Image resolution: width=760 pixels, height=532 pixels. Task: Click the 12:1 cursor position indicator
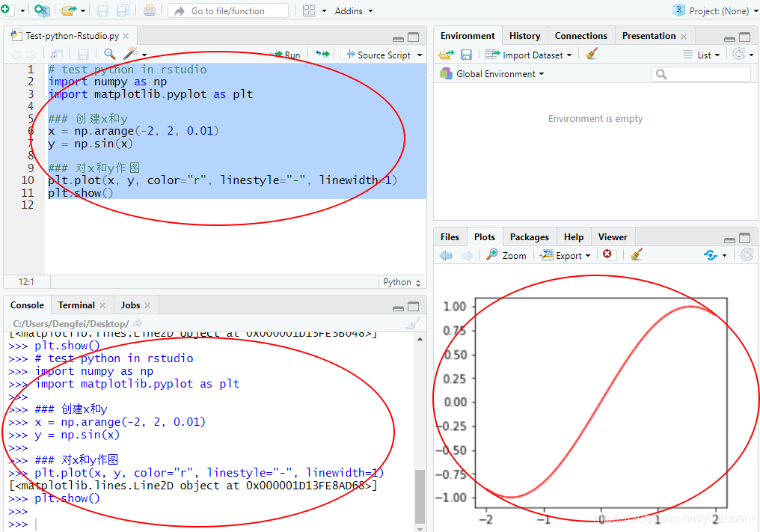pyautogui.click(x=26, y=282)
